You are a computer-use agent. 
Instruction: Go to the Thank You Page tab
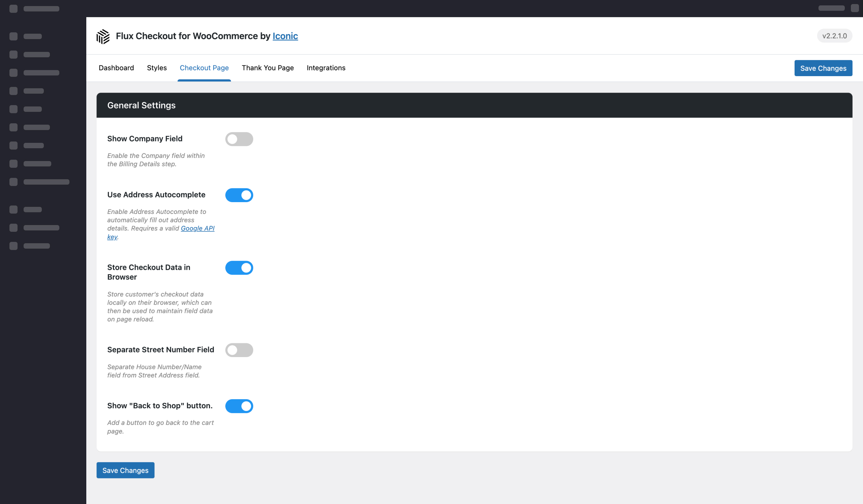pyautogui.click(x=267, y=68)
